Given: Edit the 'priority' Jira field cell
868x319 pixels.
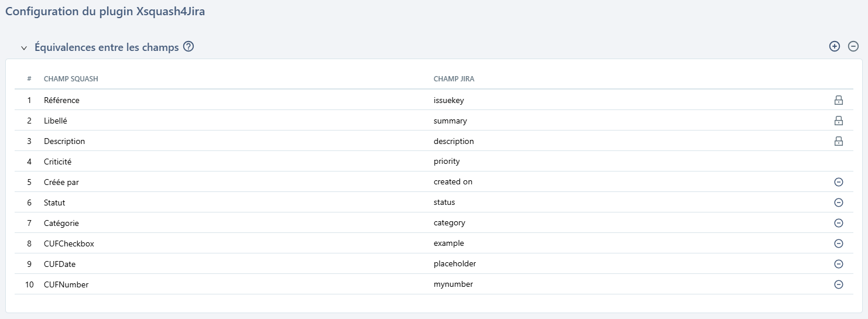Looking at the screenshot, I should 447,162.
